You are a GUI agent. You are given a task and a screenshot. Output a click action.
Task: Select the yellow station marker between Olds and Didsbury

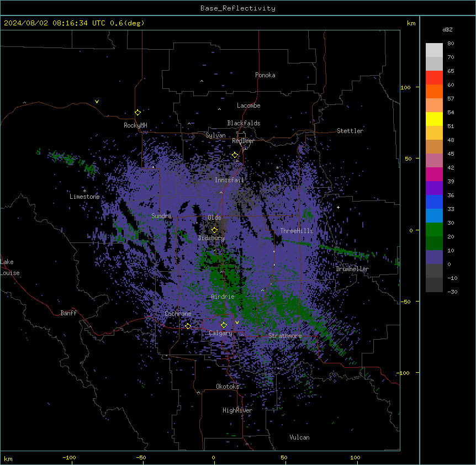pos(214,230)
